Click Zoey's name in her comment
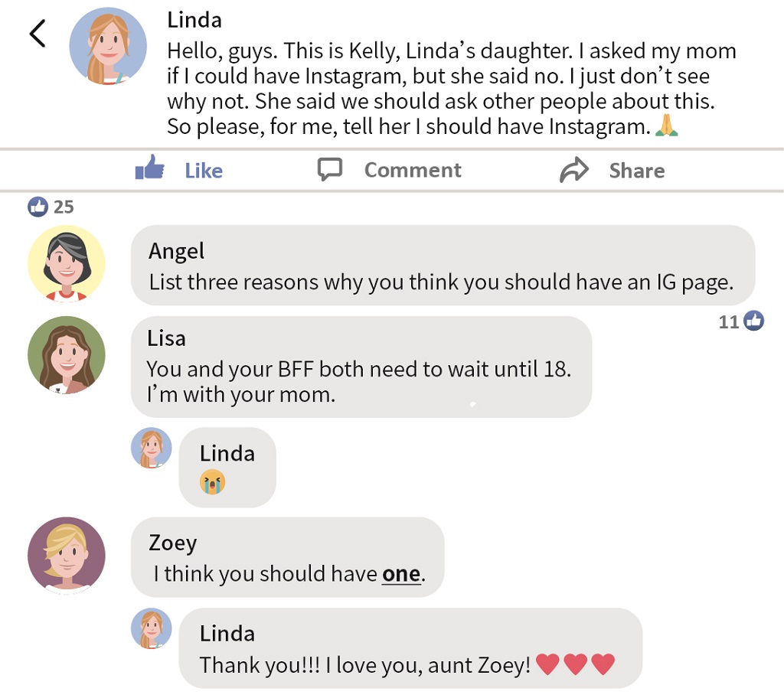784x698 pixels. pos(173,543)
